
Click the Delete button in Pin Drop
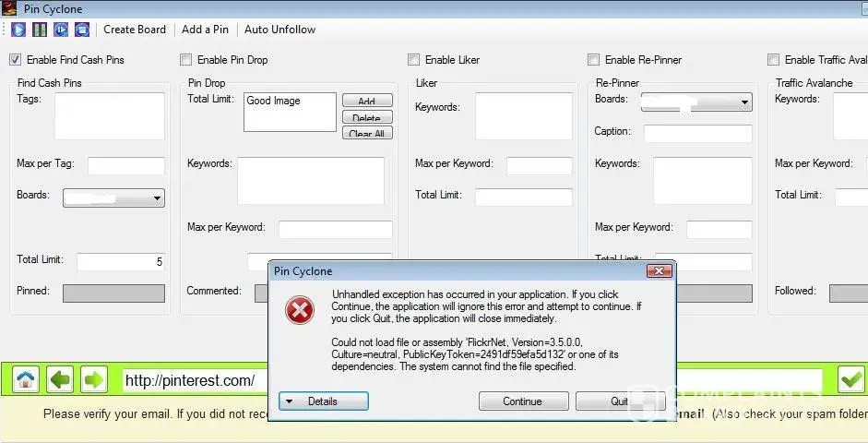click(x=367, y=117)
